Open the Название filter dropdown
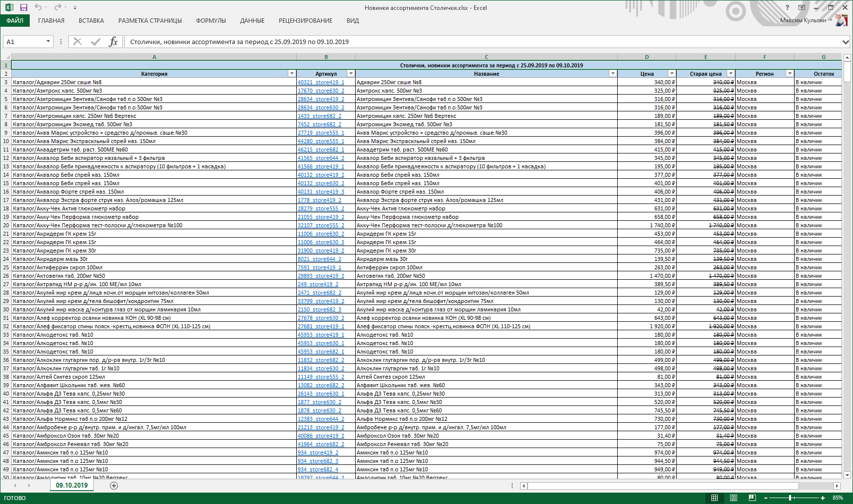Screen dimensions: 853x504 tap(613, 74)
